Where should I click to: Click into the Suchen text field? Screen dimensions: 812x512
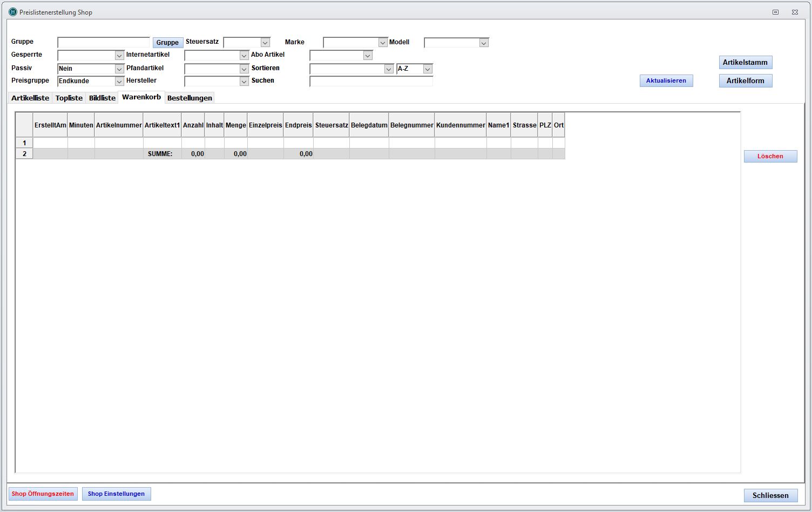click(x=371, y=82)
